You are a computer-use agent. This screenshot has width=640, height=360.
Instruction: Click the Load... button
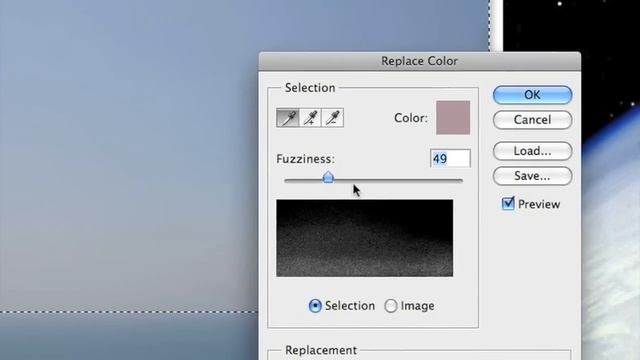pos(532,151)
